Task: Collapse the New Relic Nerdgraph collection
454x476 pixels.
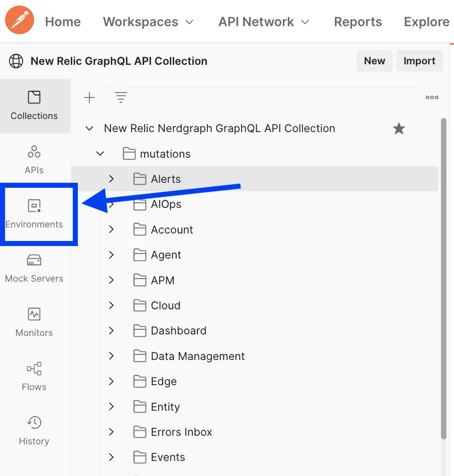Action: click(x=90, y=128)
